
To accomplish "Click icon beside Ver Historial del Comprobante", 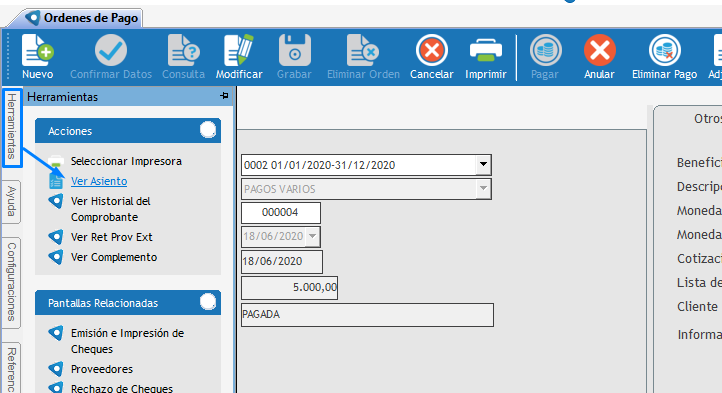I will tap(56, 201).
